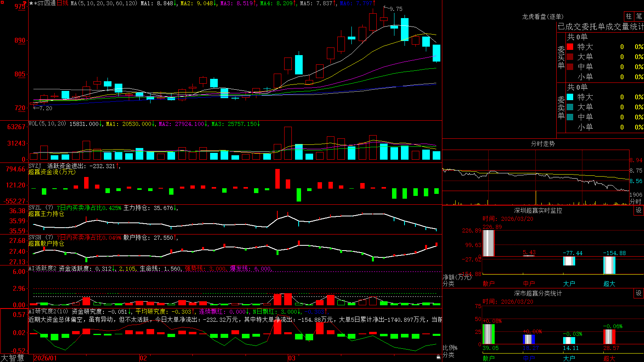
Task: Click the 226.89 散户 bar in 实时监控
Action: [489, 243]
